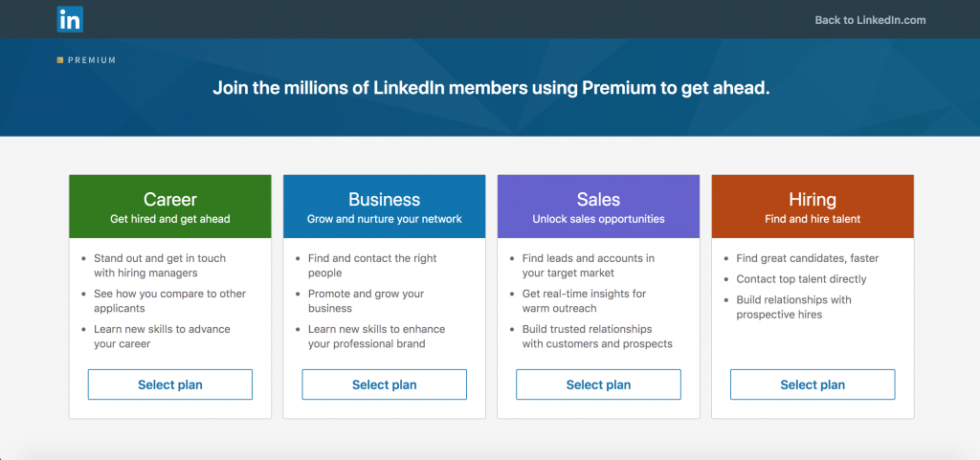The image size is (980, 460).
Task: Click 'Stand out and get in touch' bullet
Action: pyautogui.click(x=160, y=266)
